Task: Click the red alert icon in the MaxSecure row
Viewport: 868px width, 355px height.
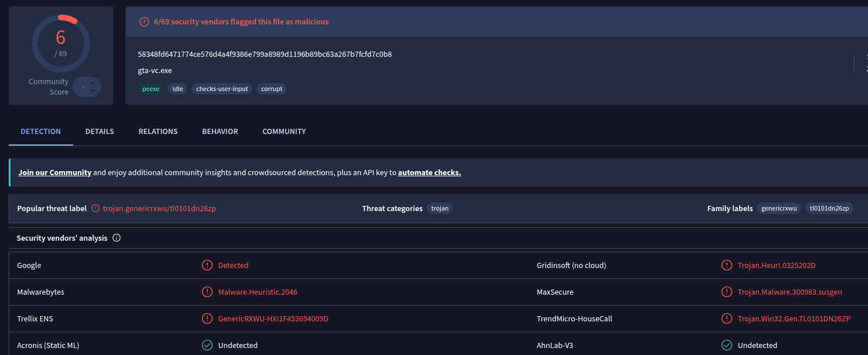Action: pos(727,292)
